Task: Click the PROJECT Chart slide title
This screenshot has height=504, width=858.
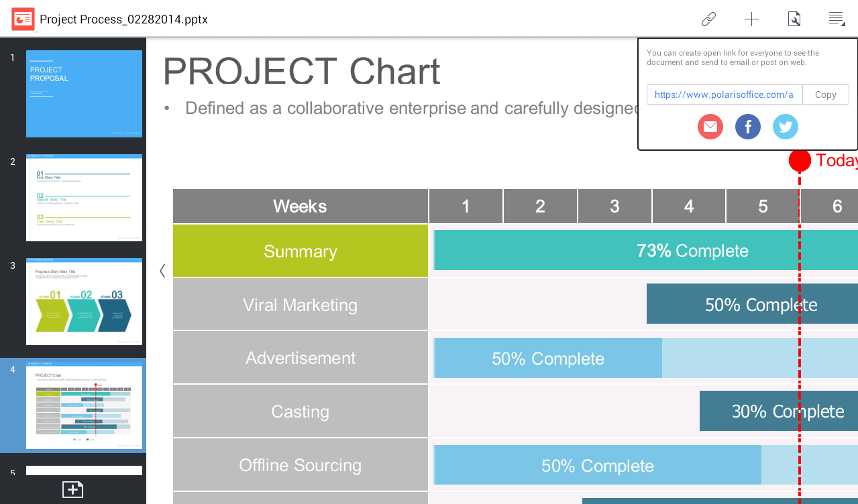Action: coord(301,72)
